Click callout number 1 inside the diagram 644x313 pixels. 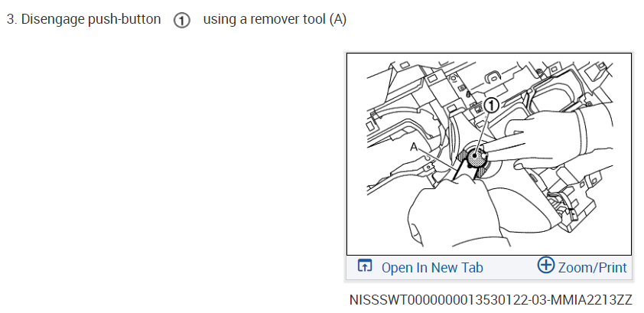click(491, 105)
